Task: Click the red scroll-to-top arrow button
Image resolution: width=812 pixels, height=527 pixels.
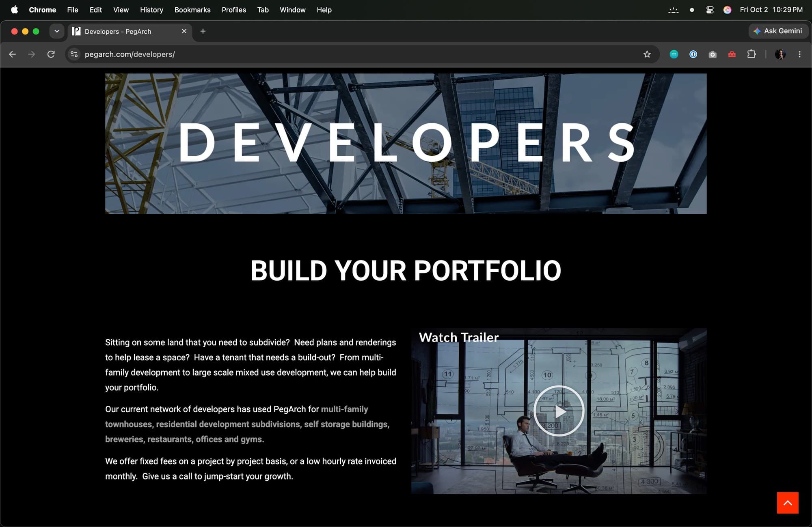Action: [788, 503]
